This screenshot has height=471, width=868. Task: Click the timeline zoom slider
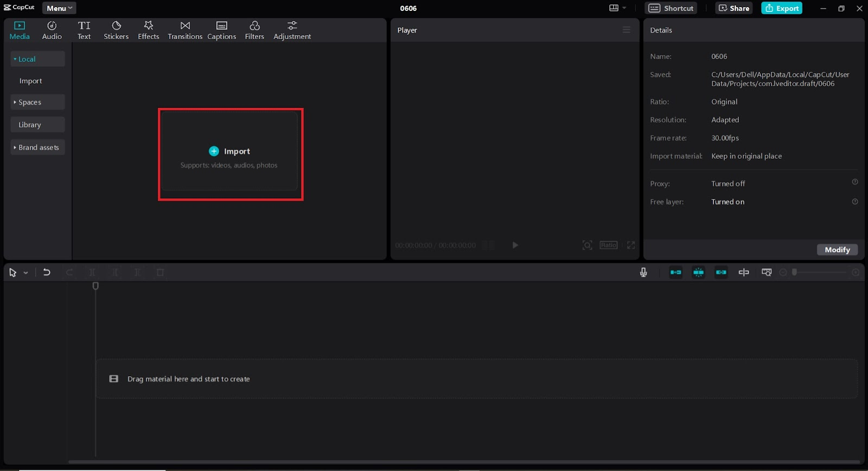(x=819, y=273)
